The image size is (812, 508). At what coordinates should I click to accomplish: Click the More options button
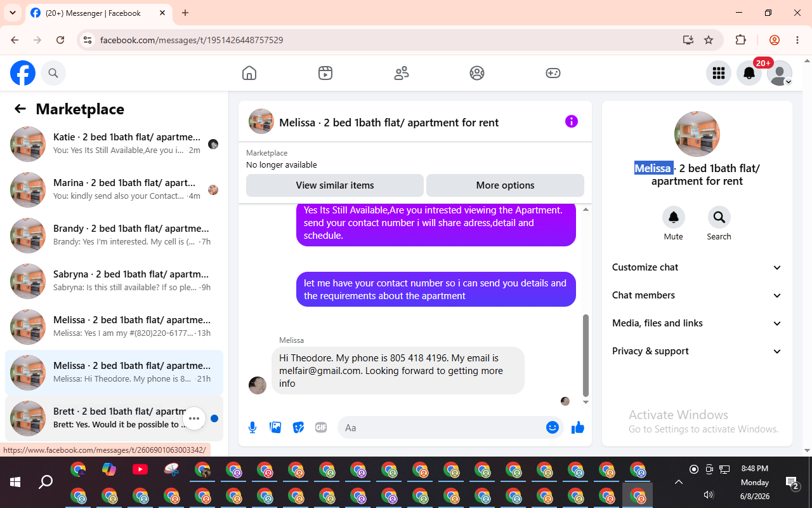click(505, 185)
